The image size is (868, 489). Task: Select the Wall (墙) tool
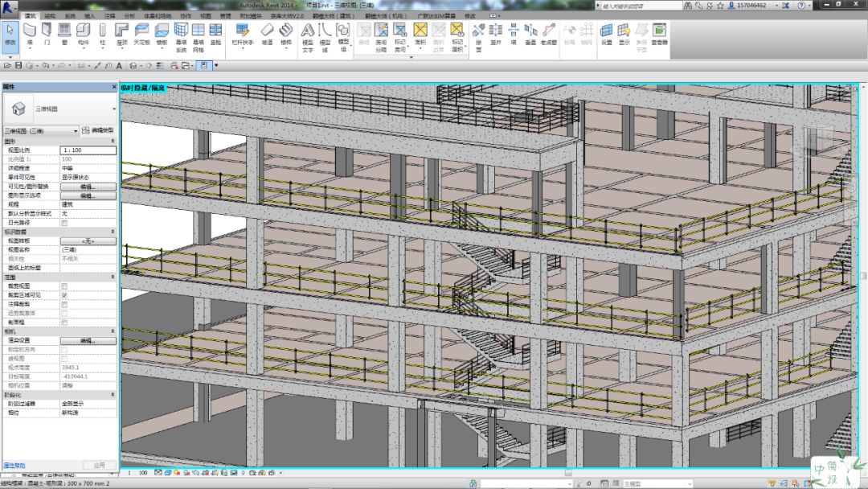pos(30,35)
